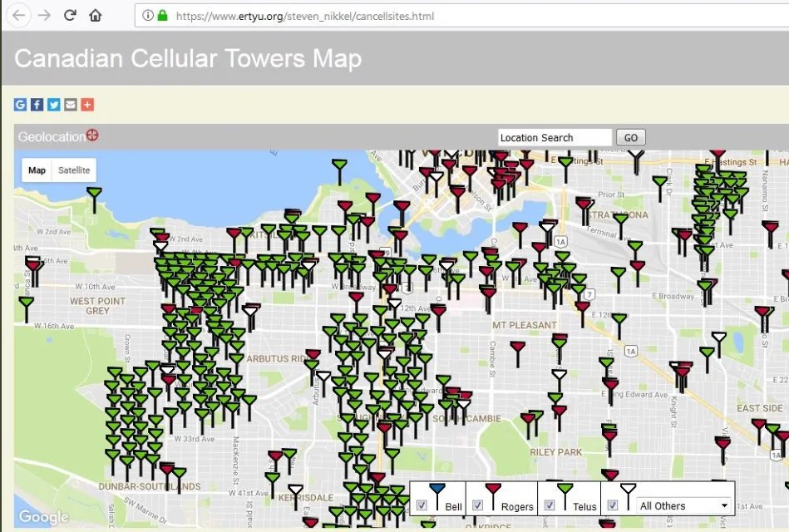Uncheck the Rogers towers checkbox

pos(477,505)
